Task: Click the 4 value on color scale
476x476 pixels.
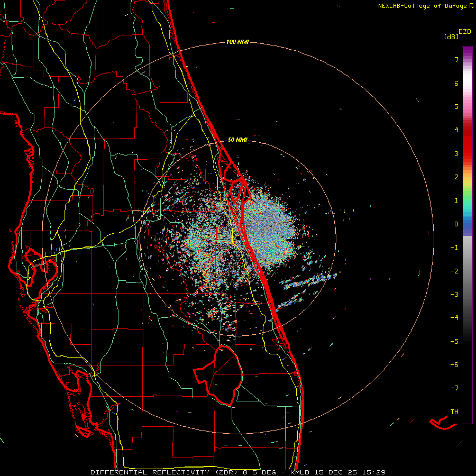Action: pyautogui.click(x=456, y=130)
